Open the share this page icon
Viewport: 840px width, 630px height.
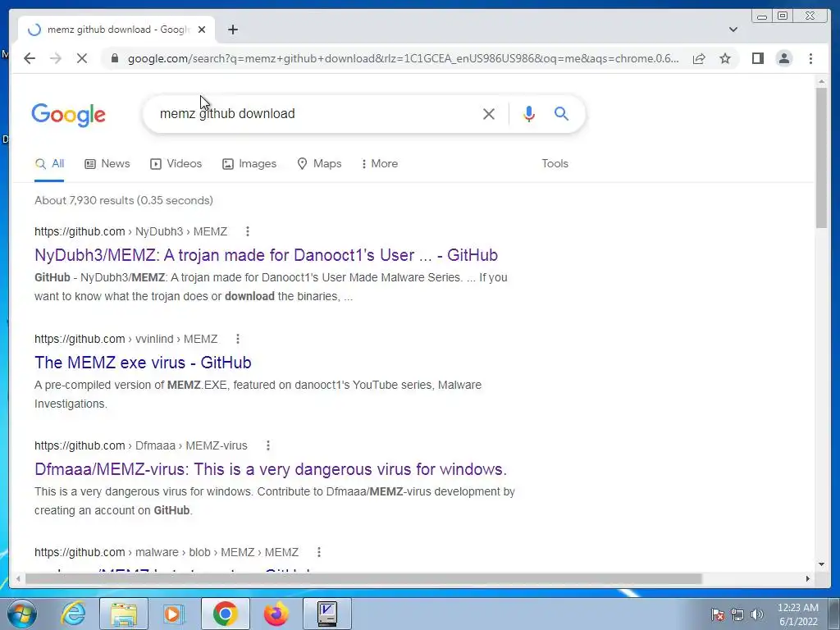click(x=699, y=58)
